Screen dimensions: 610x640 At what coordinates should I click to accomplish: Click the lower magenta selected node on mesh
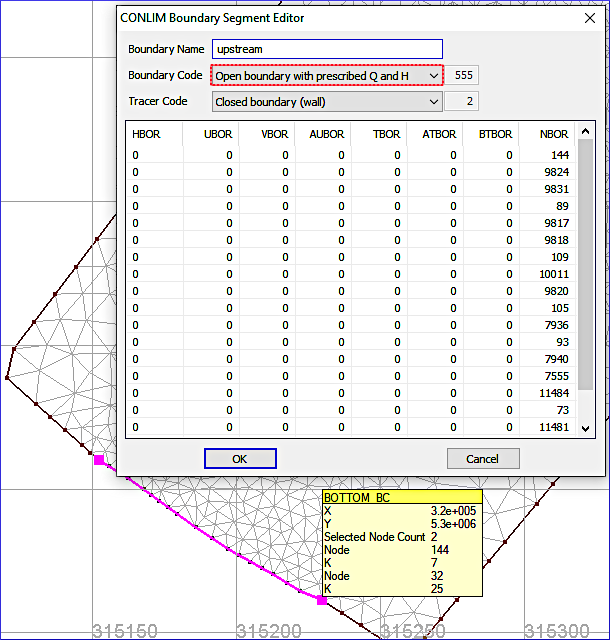(x=322, y=600)
